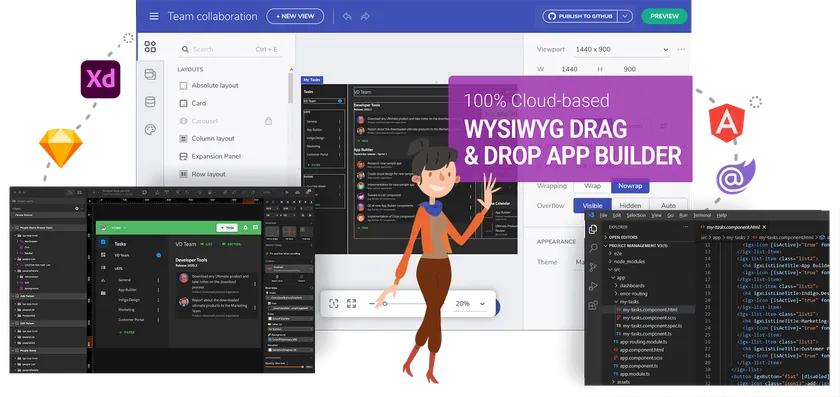Open the components grid icon in the sidebar
The height and width of the screenshot is (397, 840).
pyautogui.click(x=150, y=47)
